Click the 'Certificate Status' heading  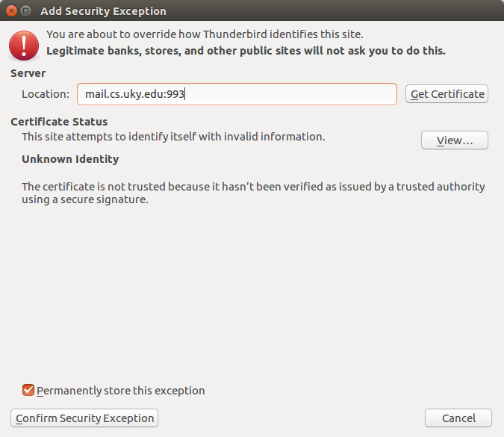point(59,122)
